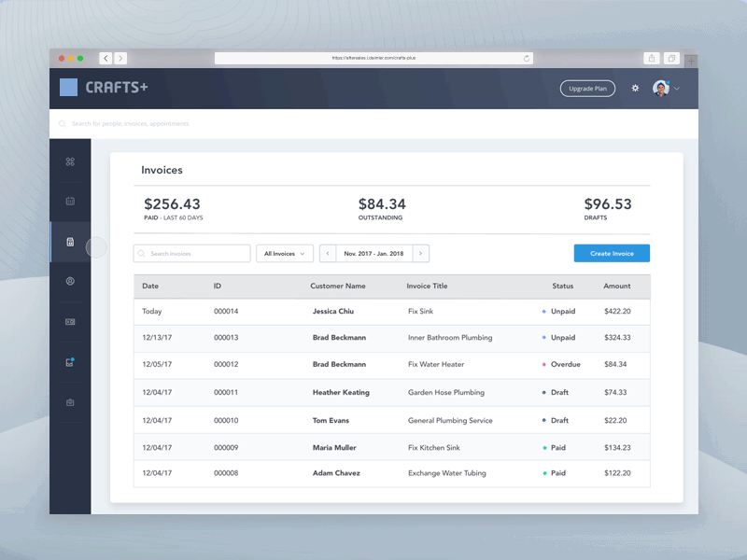Open the invoices document icon in sidebar
This screenshot has height=560, width=747.
[x=71, y=240]
